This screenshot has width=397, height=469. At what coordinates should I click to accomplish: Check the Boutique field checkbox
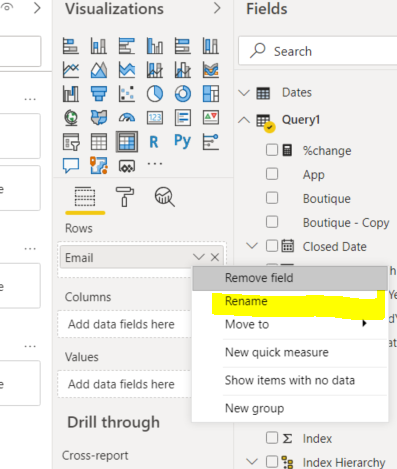(272, 198)
